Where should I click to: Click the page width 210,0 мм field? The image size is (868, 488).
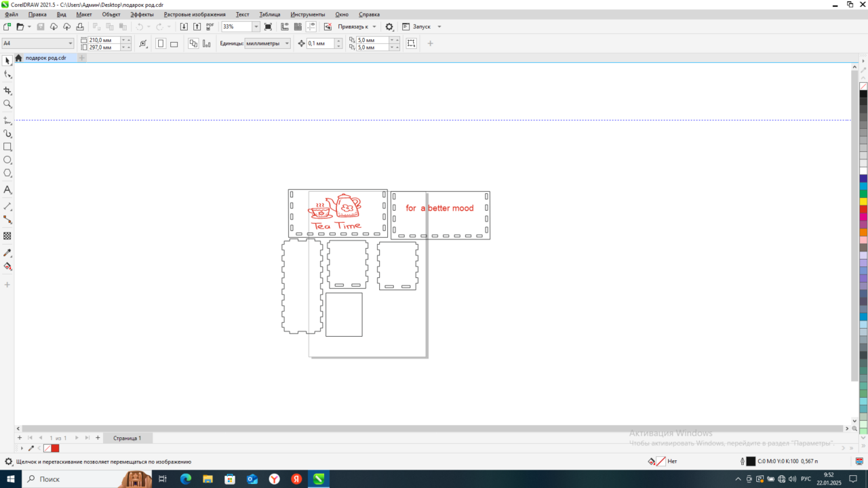(x=104, y=40)
